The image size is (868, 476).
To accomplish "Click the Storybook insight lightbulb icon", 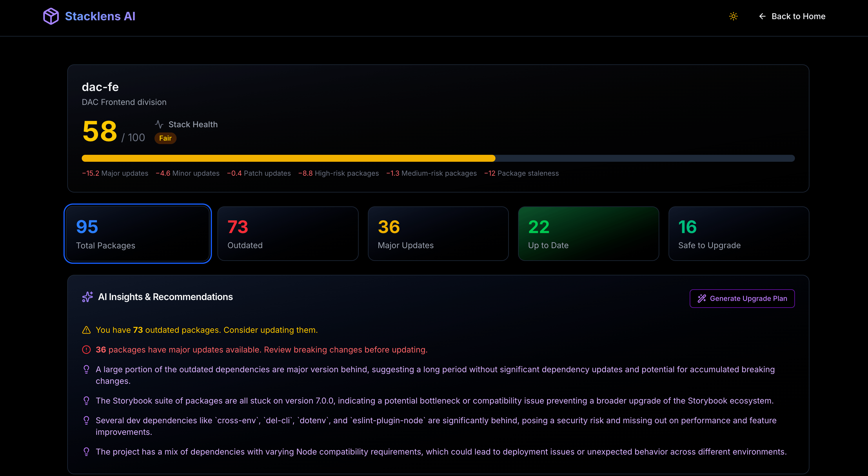I will 86,401.
